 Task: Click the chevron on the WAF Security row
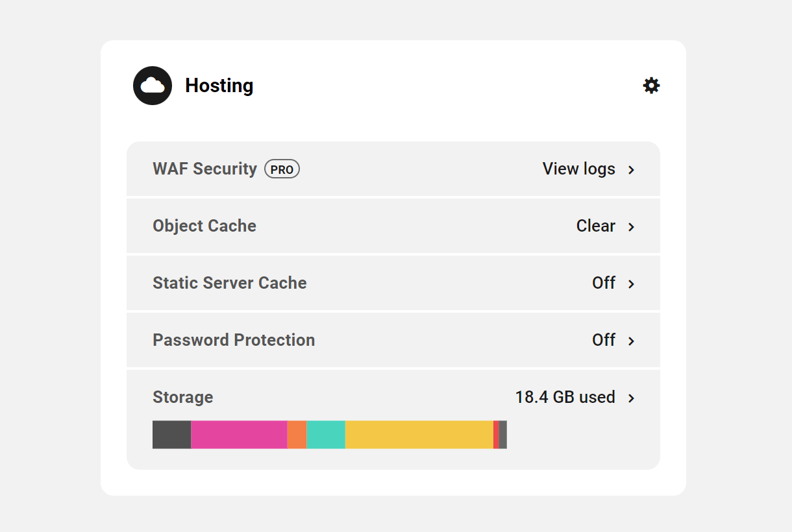tap(630, 169)
